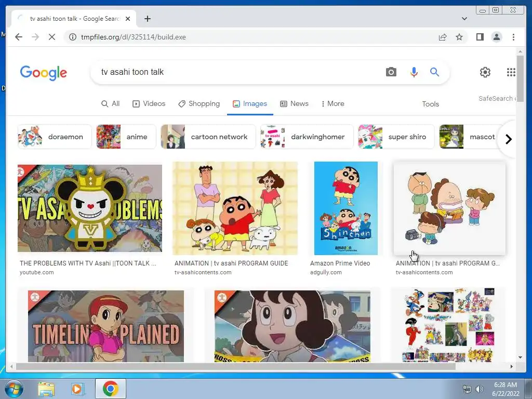Open the Chrome profile avatar
This screenshot has height=399, width=532.
497,37
